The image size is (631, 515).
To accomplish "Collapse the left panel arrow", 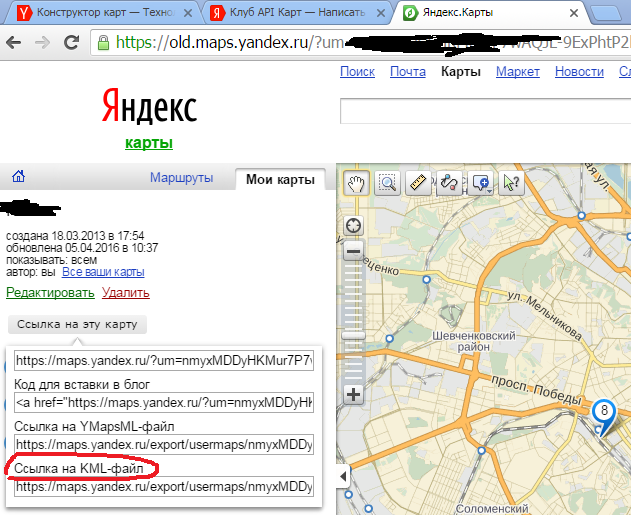I will coord(343,474).
